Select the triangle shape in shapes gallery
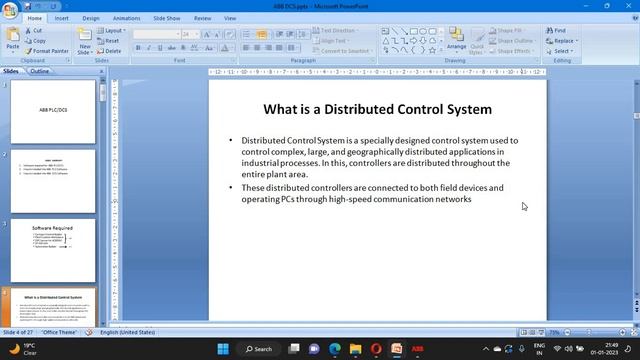 coord(385,41)
